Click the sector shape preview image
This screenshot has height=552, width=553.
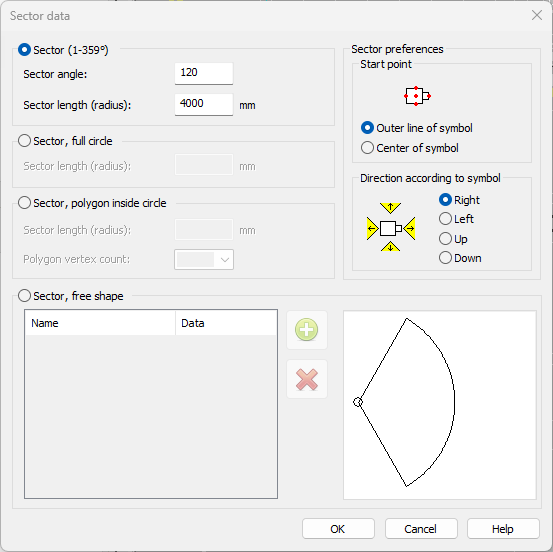tap(440, 405)
